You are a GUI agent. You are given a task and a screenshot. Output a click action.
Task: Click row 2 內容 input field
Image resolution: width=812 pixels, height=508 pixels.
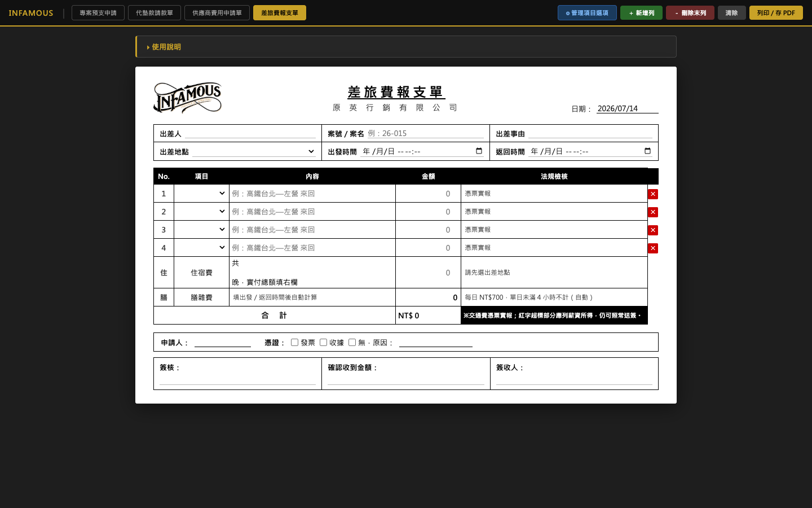pyautogui.click(x=312, y=212)
